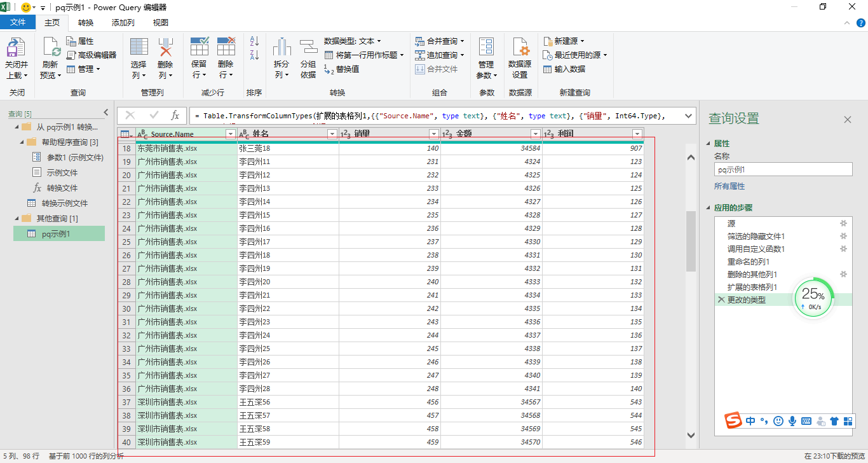Click the 分组依据 (Group By) icon

308,57
